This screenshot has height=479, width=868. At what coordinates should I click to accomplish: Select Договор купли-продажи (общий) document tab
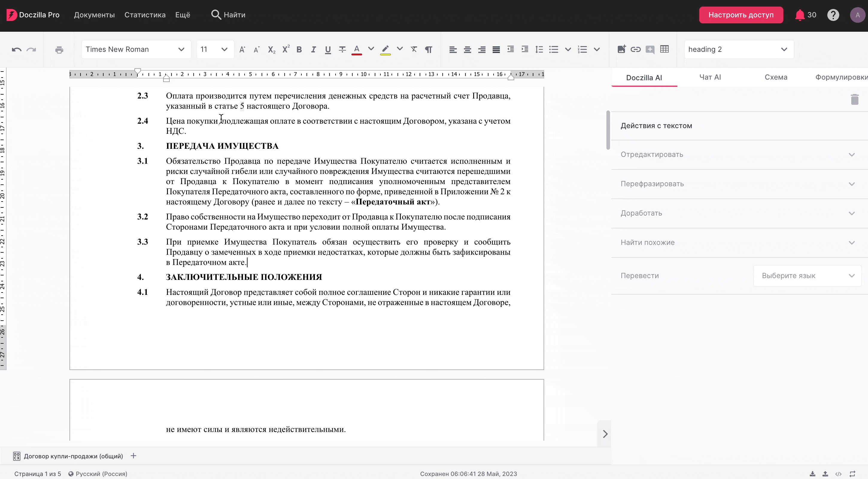69,456
